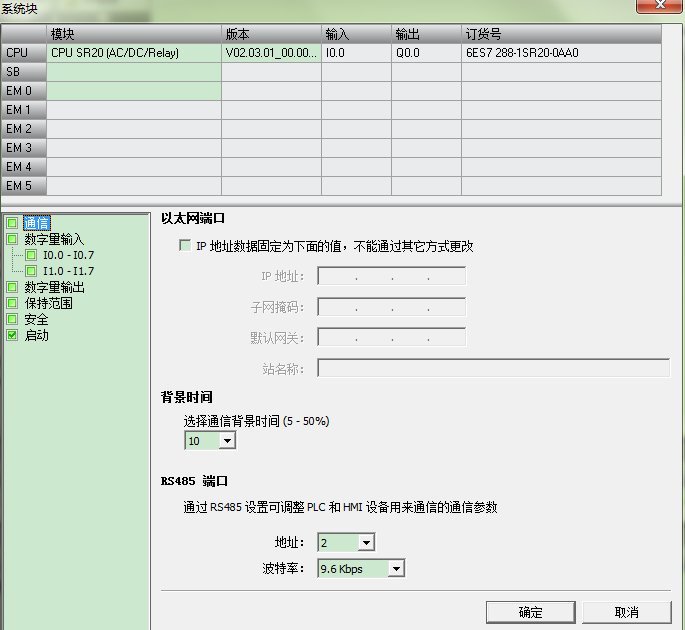The width and height of the screenshot is (685, 630).
Task: Click the I0.0 - I0.7 node icon
Action: pyautogui.click(x=31, y=255)
